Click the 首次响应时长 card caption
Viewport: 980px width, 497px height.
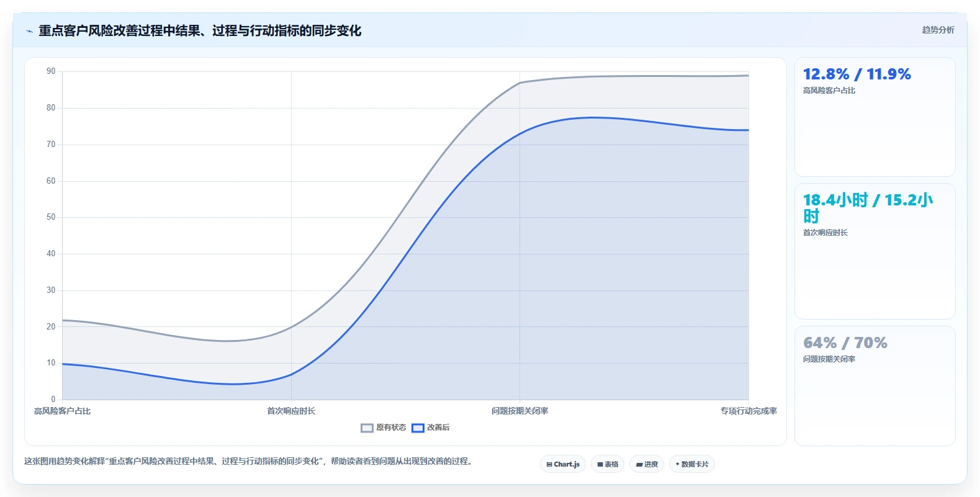tap(825, 233)
